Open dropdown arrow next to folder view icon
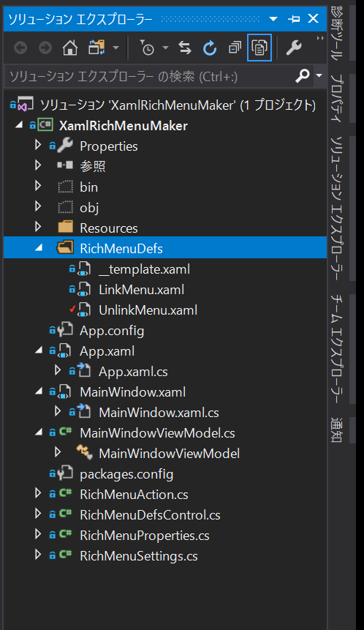 [116, 48]
